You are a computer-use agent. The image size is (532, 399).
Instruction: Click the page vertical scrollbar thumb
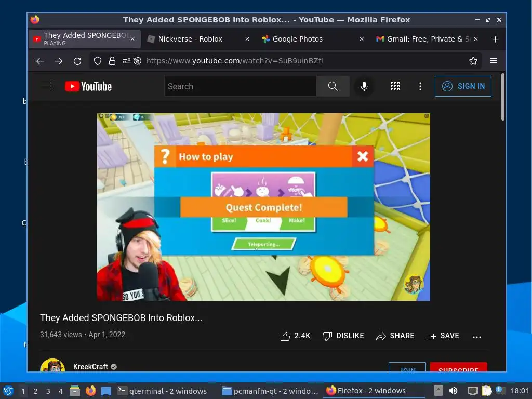click(502, 97)
